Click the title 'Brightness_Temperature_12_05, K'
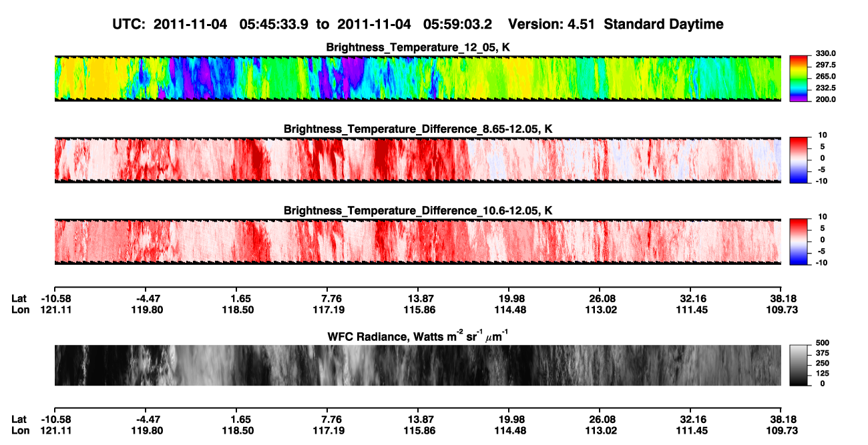 coord(418,47)
